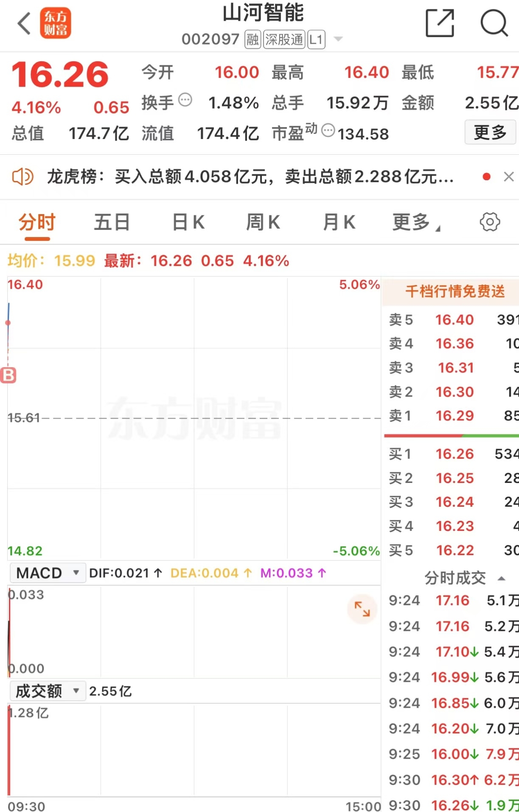Open the 成交额 indicator dropdown

tap(48, 691)
